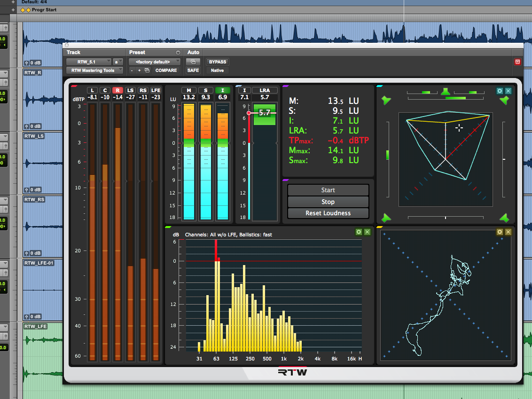Screen dimensions: 532x399
Task: Open the Preset settings menu arrow
Action: (x=178, y=53)
